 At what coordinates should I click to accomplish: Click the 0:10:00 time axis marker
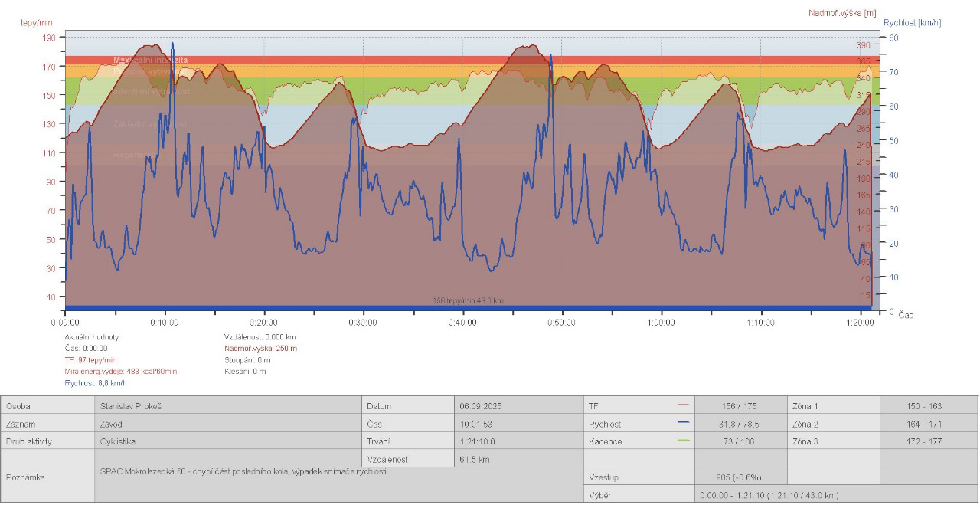pos(165,323)
